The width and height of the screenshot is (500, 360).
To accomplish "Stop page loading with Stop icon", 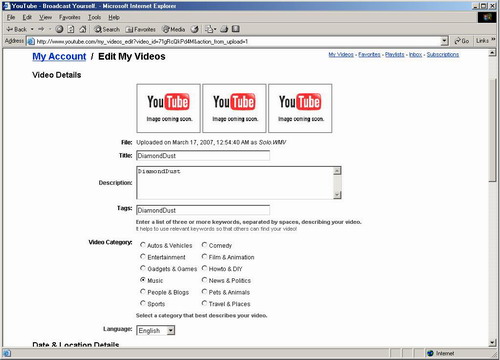I will pyautogui.click(x=59, y=29).
